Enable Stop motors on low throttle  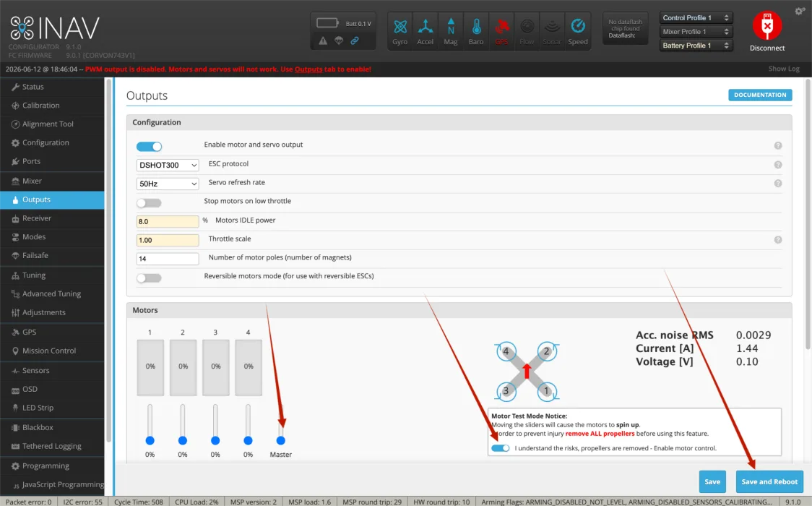(149, 203)
